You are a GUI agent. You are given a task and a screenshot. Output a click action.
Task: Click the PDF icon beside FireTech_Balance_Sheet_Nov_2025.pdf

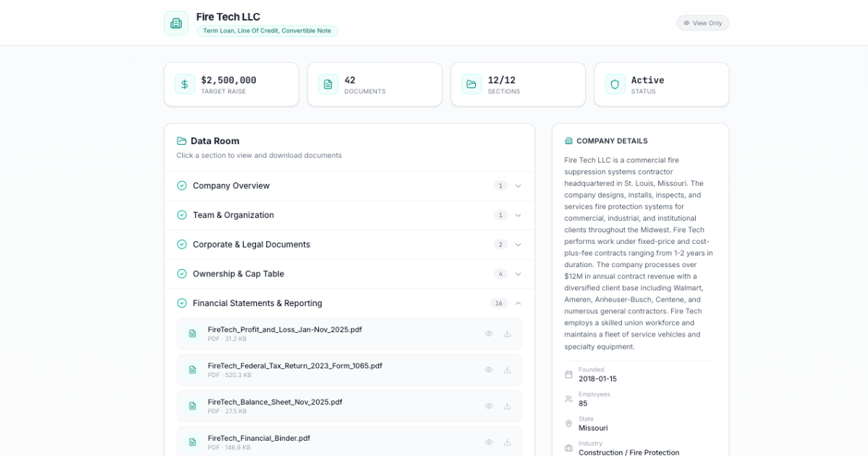point(192,405)
